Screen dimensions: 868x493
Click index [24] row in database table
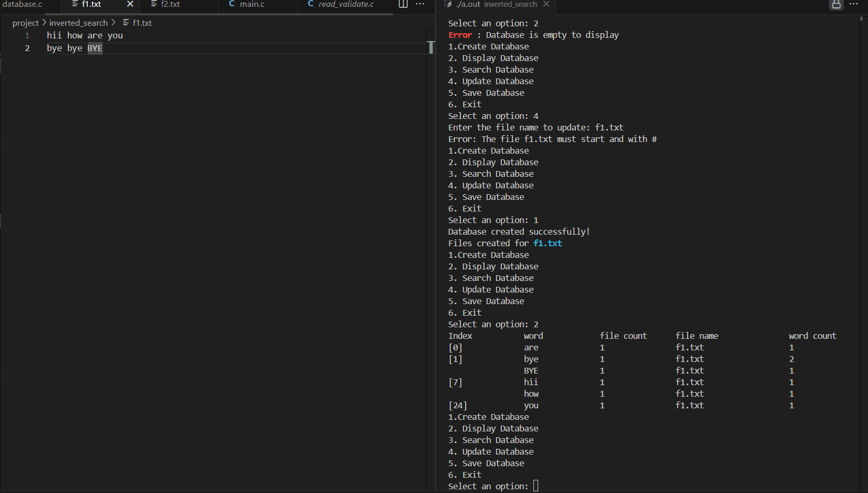[458, 405]
